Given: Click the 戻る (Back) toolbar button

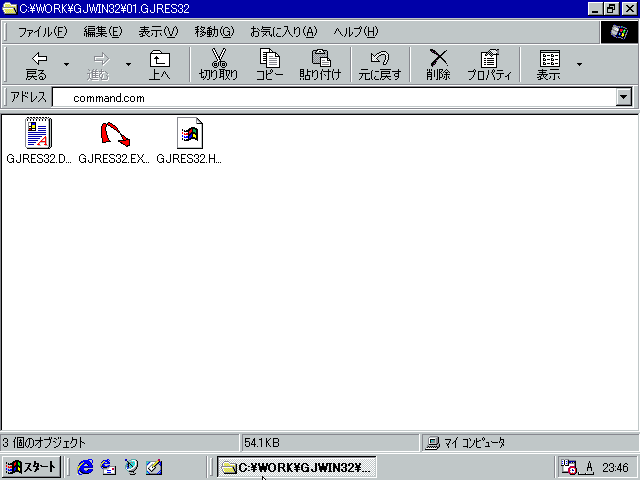Looking at the screenshot, I should coord(36,65).
